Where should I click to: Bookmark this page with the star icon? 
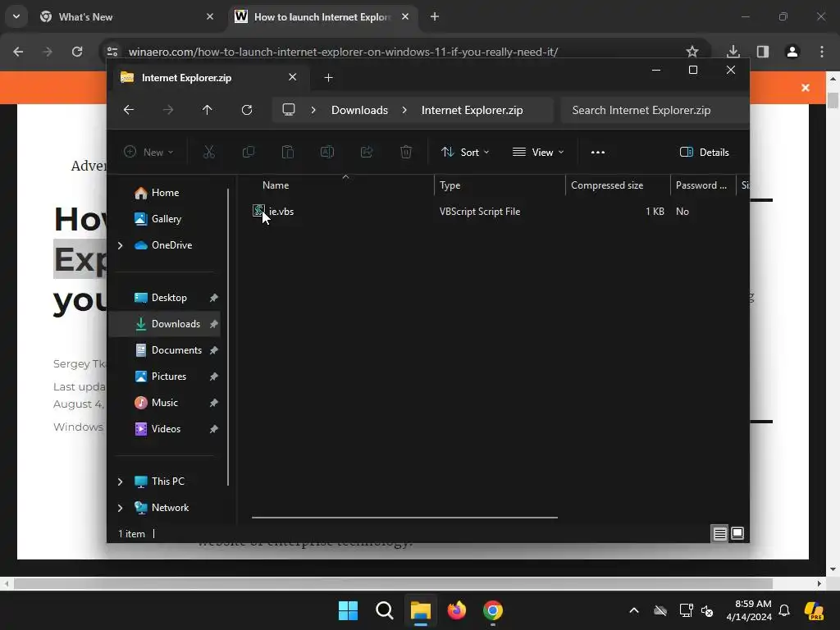pyautogui.click(x=692, y=52)
